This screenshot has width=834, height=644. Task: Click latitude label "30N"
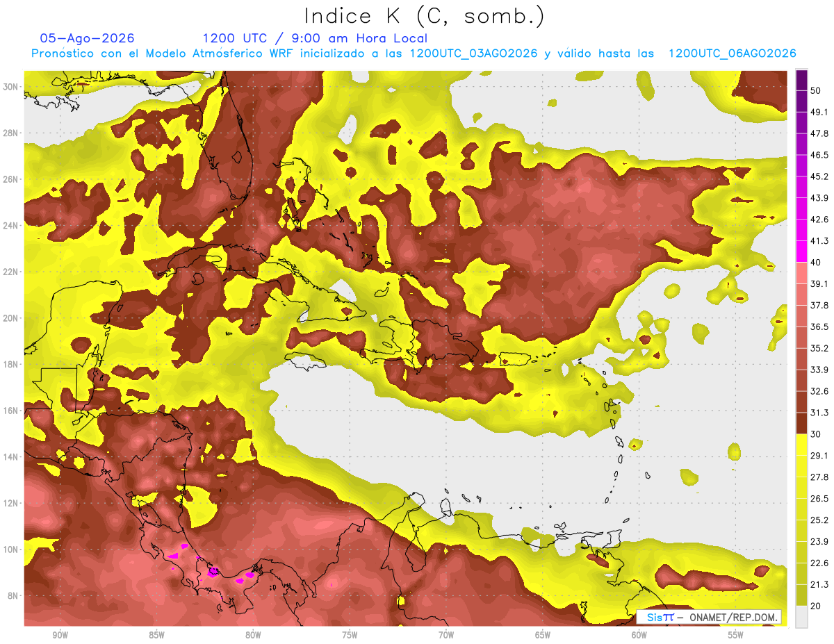[x=12, y=87]
